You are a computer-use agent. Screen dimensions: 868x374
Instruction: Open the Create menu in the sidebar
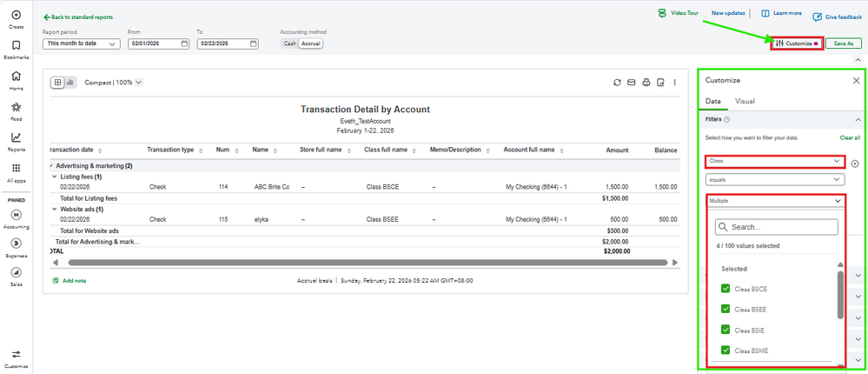pyautogui.click(x=16, y=18)
